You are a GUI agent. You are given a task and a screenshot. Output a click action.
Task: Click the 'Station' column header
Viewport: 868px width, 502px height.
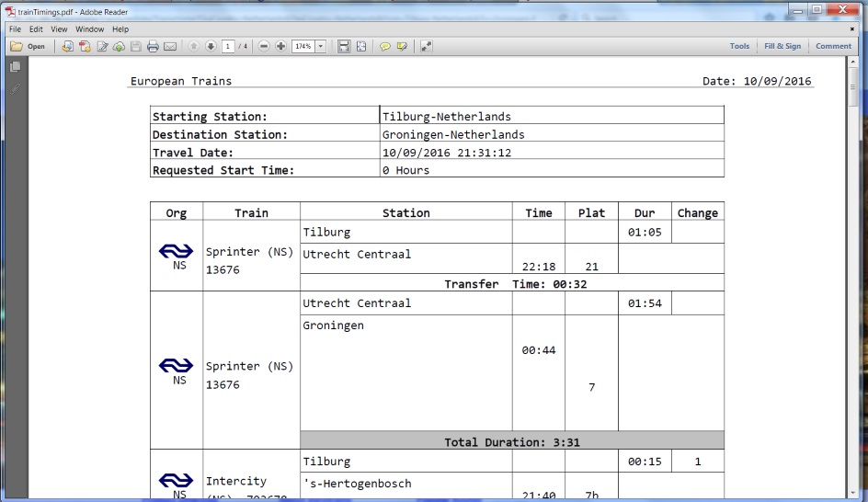click(405, 213)
